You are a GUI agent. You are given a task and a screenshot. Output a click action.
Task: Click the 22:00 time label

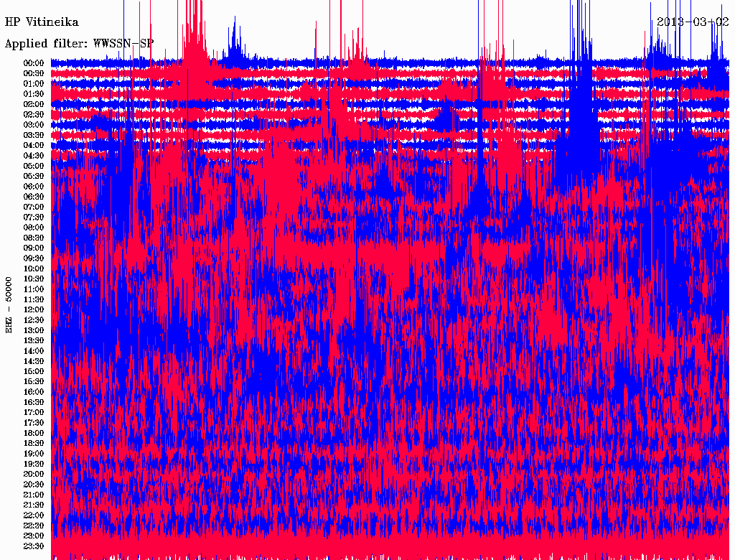click(34, 515)
